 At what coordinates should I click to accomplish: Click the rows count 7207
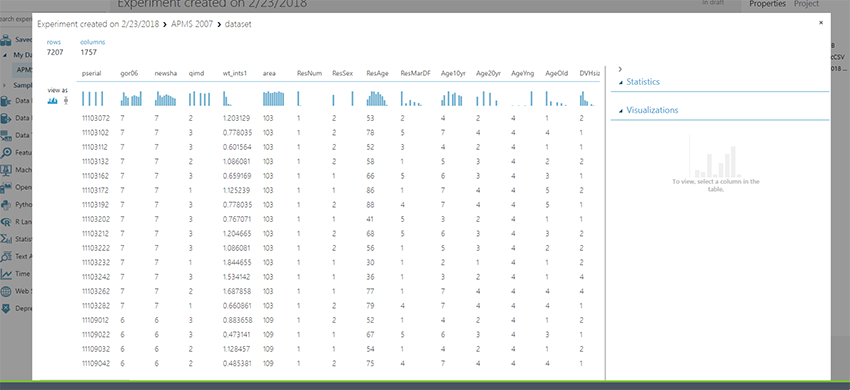54,53
